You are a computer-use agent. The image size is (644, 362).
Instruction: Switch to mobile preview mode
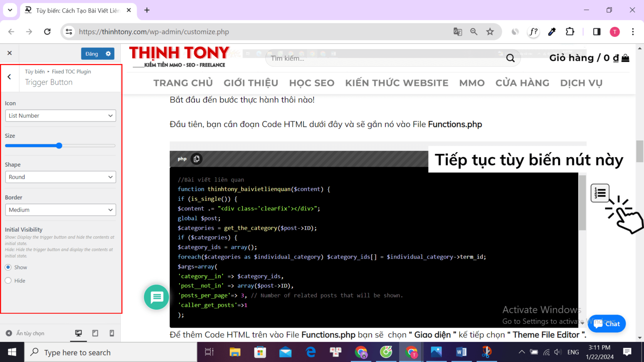pyautogui.click(x=112, y=333)
